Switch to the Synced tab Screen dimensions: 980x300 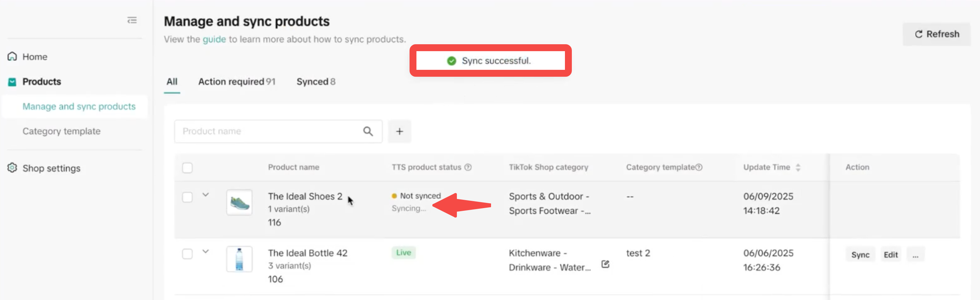(315, 82)
